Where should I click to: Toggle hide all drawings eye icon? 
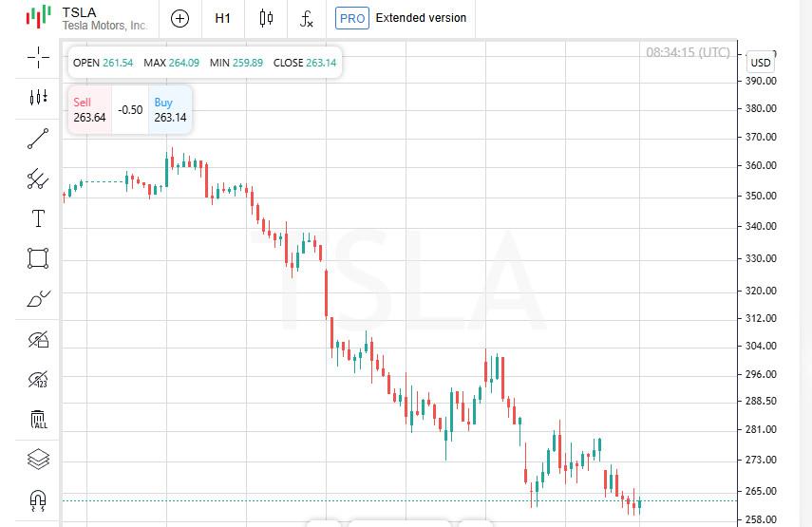click(38, 339)
